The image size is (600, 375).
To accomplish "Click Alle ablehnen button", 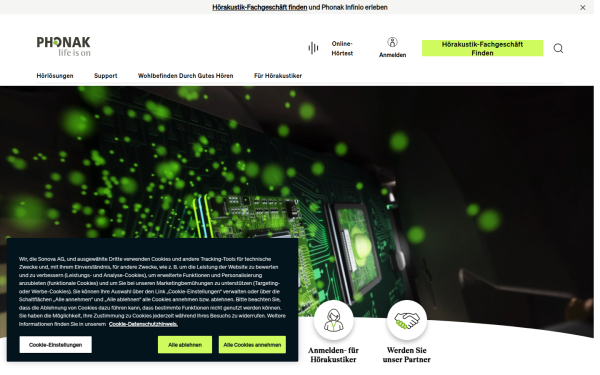I will 185,345.
